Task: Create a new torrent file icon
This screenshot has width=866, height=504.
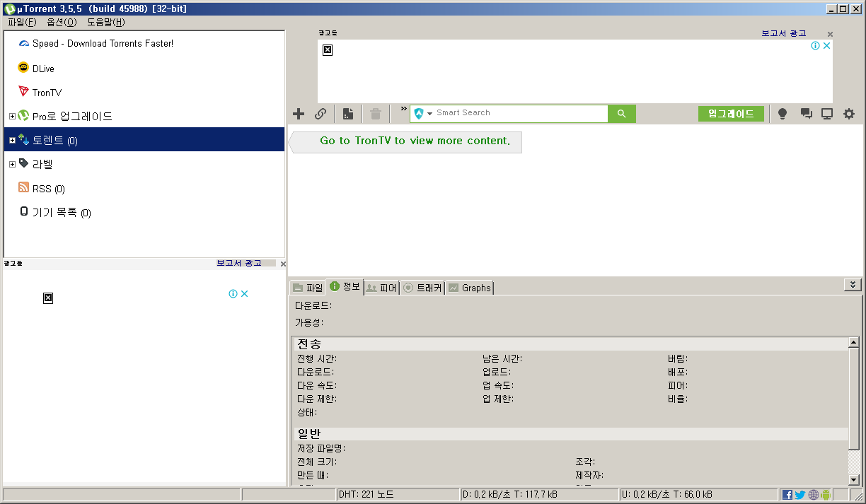Action: (348, 114)
